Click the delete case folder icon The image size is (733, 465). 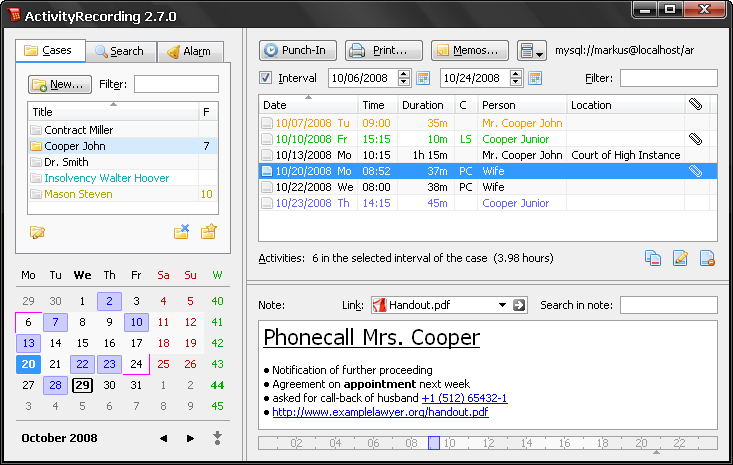point(181,231)
